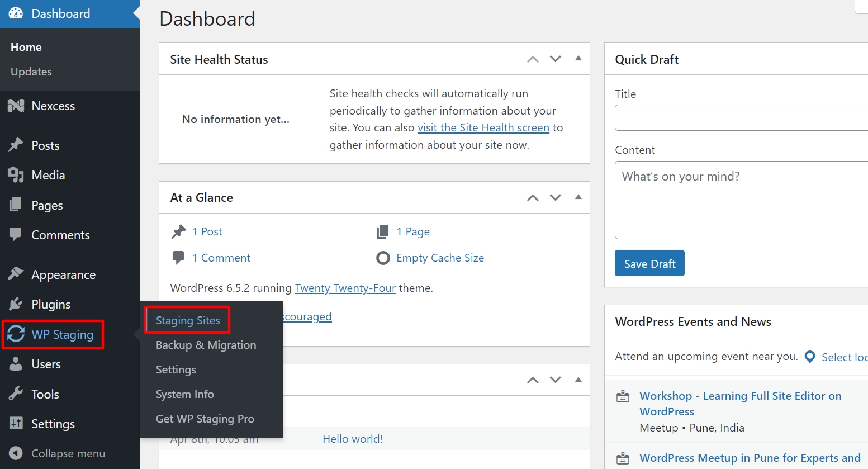
Task: Click the Posts pushpin icon
Action: tap(16, 145)
